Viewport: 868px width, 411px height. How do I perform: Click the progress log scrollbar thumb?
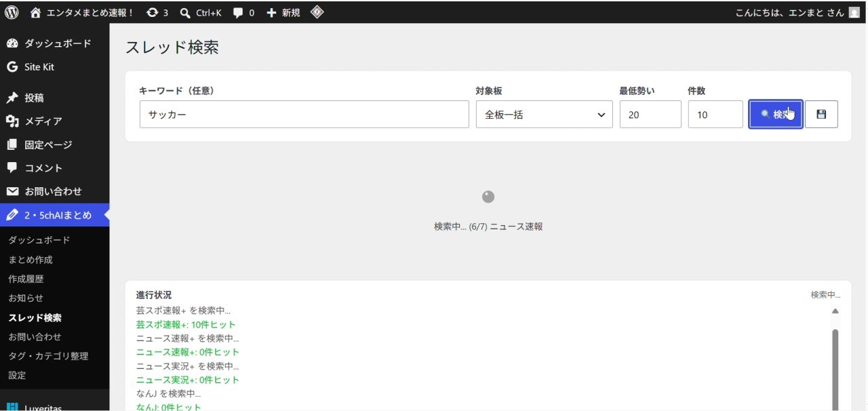click(x=835, y=370)
